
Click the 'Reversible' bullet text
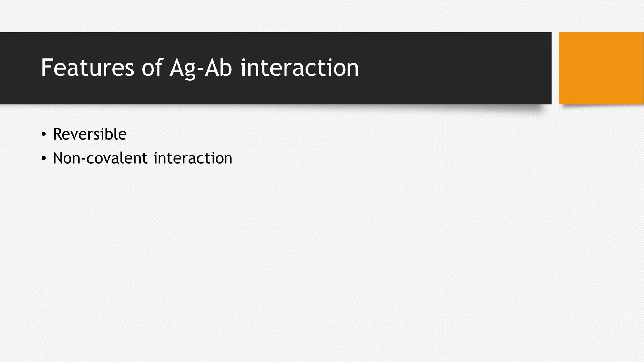click(90, 134)
